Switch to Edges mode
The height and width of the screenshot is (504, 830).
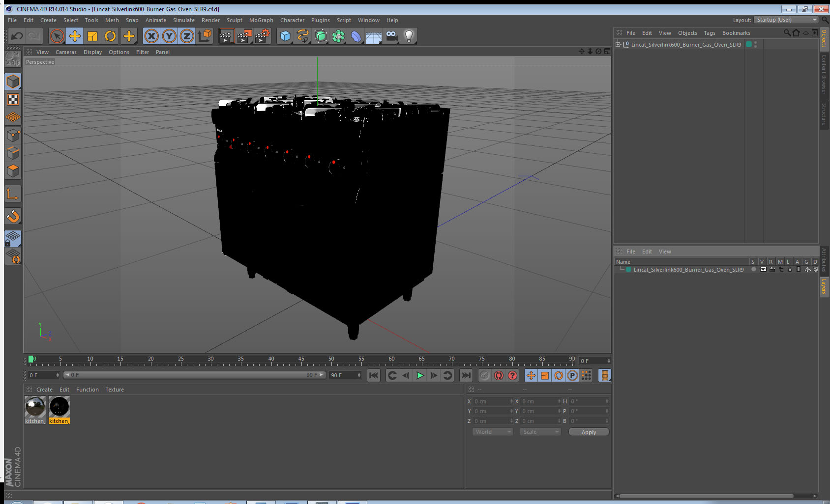coord(13,153)
